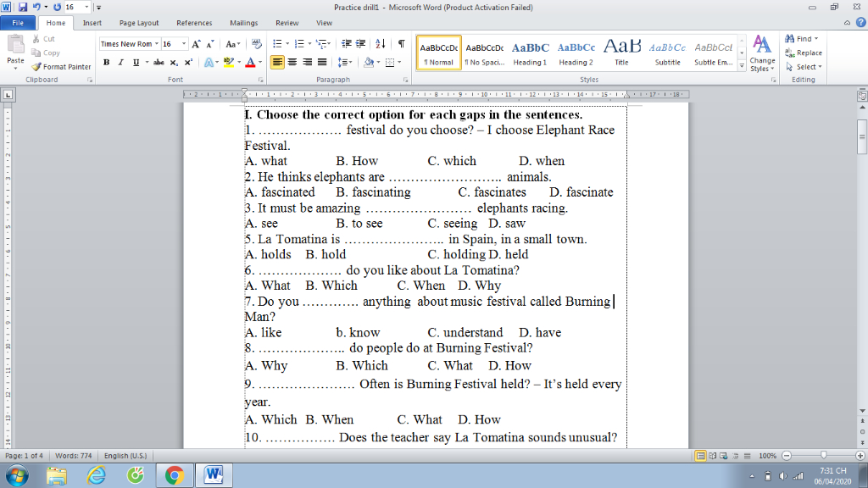Viewport: 868px width, 488px height.
Task: Switch to References tab
Action: tap(194, 23)
